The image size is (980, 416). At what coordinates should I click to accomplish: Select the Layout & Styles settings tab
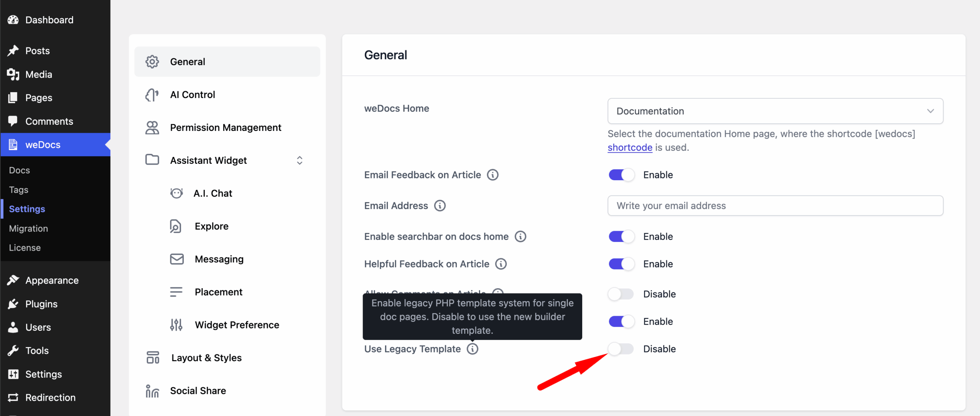[227, 358]
